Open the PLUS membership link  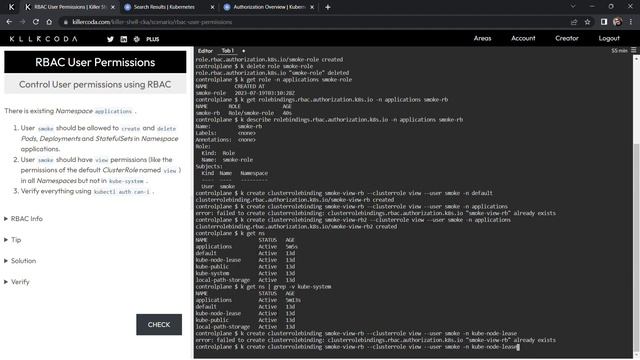(153, 39)
